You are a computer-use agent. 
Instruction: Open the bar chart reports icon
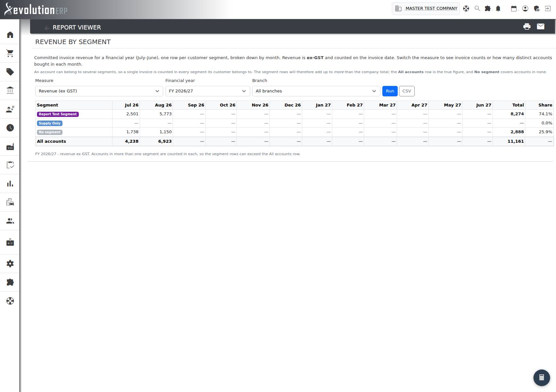(10, 184)
